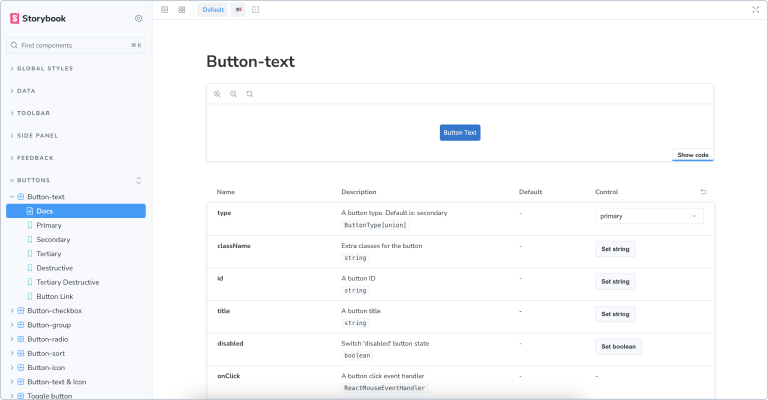
Task: Click the boolean type label for disabled
Action: pos(357,355)
